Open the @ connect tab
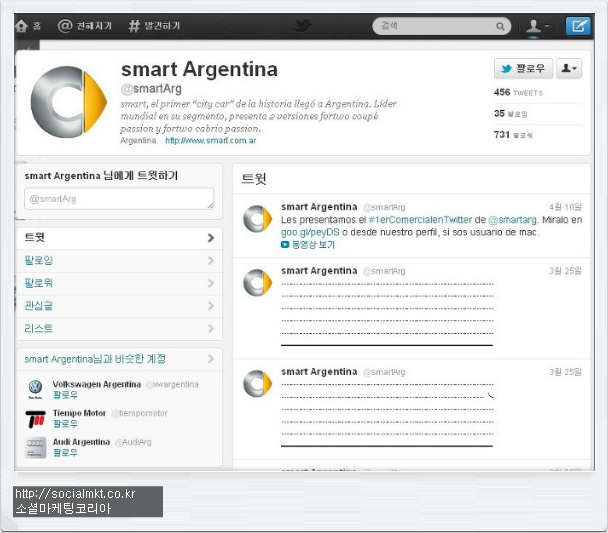Image resolution: width=608 pixels, height=533 pixels. 85,26
